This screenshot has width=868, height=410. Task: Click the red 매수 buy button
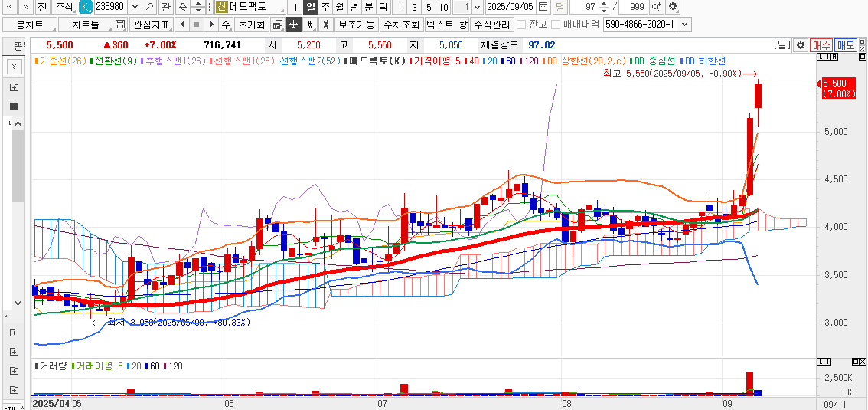(x=821, y=45)
